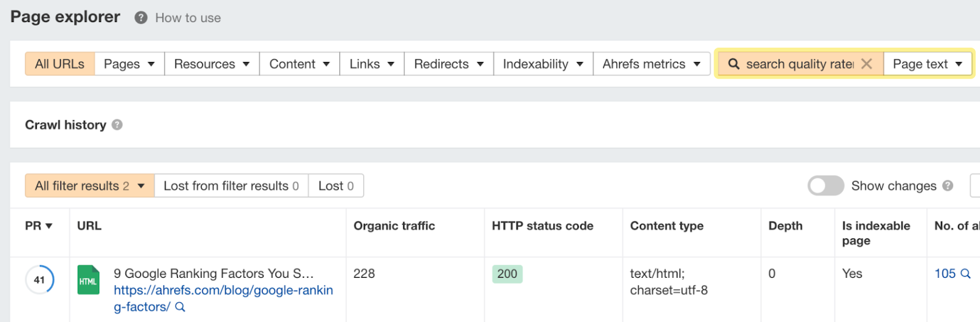Expand the Page text dropdown

click(927, 64)
